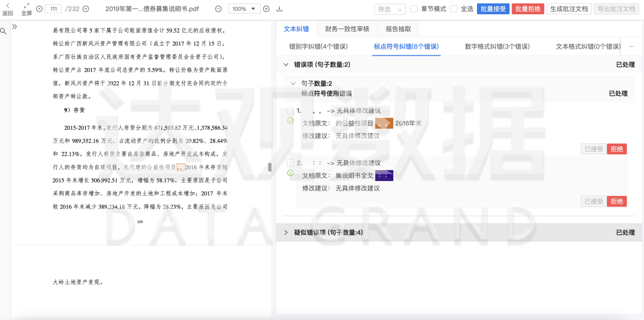
Task: Click the panel divider handle between PDF and results
Action: 269,167
